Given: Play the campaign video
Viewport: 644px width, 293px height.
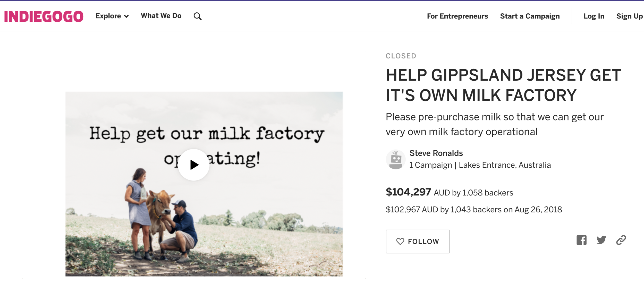Looking at the screenshot, I should point(194,165).
